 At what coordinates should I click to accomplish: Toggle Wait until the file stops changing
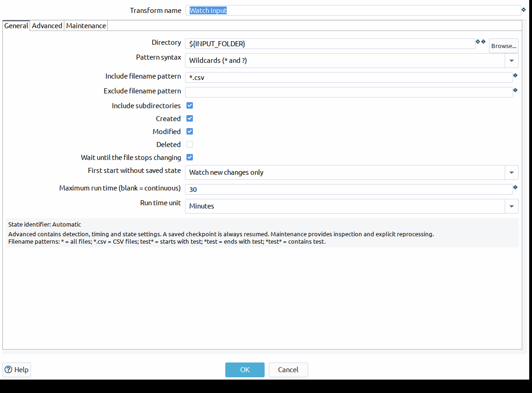[190, 157]
